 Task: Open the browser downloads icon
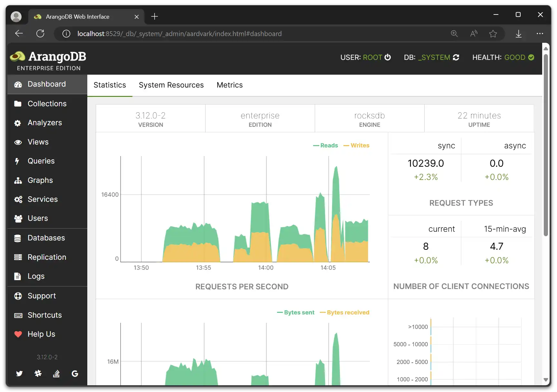pyautogui.click(x=519, y=33)
